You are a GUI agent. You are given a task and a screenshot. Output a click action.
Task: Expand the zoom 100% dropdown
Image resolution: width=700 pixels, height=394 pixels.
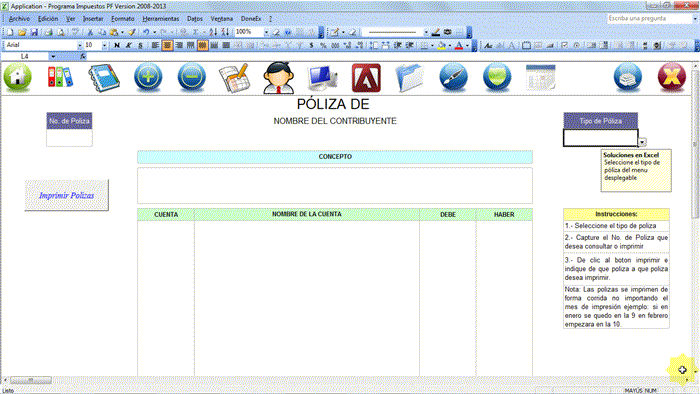pyautogui.click(x=266, y=32)
